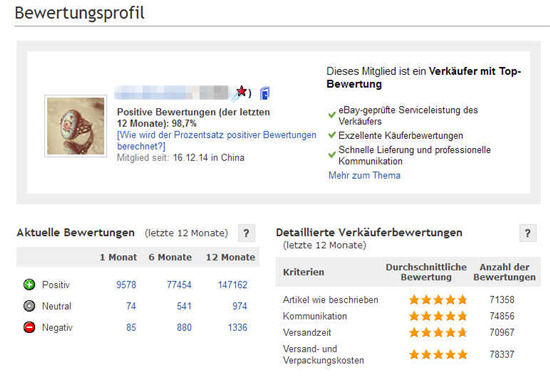Open 880 negative ratings for 6 Monate
Viewport: 550px width, 379px height.
tap(184, 327)
